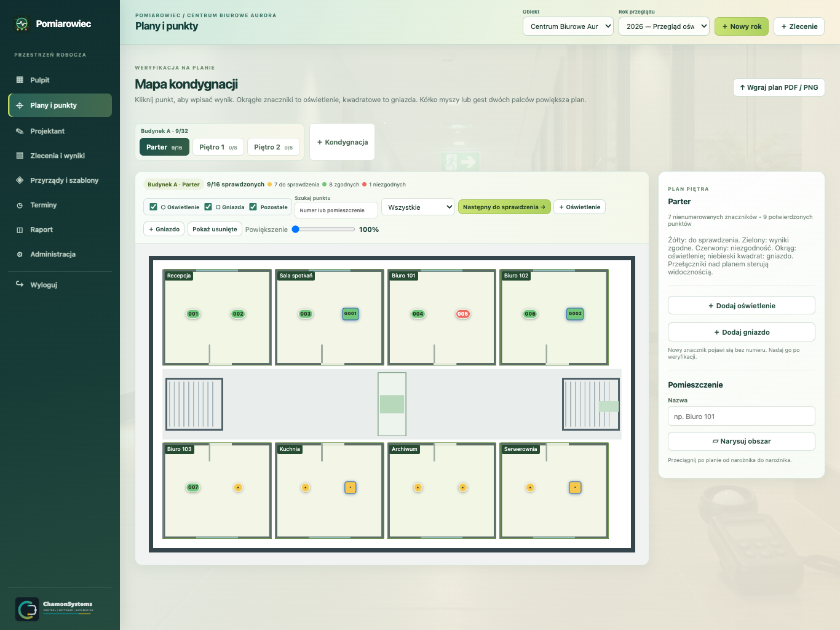Open lighting marker 007 in Biuro 103
The image size is (840, 630).
pyautogui.click(x=193, y=487)
